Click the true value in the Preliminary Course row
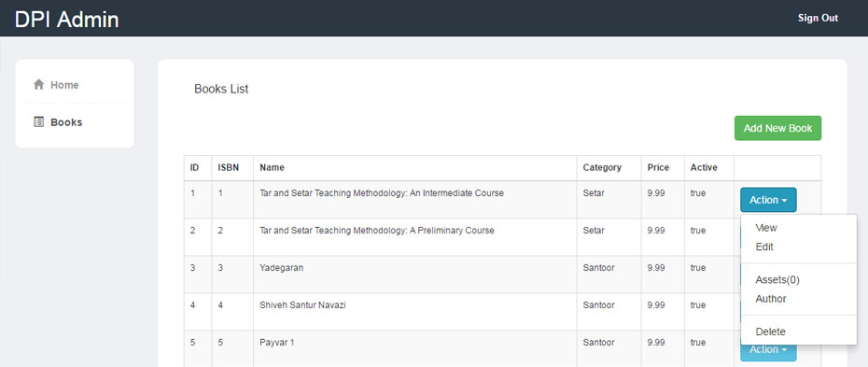This screenshot has width=868, height=367. pos(697,231)
